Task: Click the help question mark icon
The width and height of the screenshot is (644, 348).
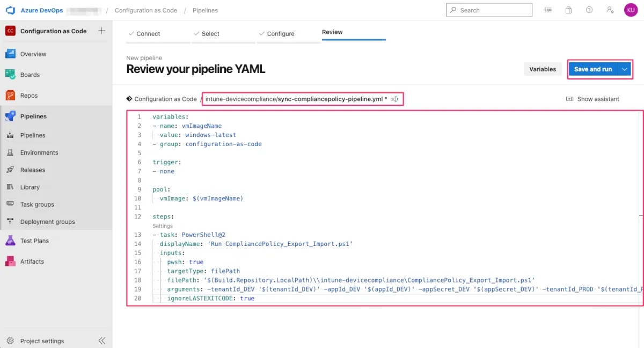Action: click(x=589, y=10)
